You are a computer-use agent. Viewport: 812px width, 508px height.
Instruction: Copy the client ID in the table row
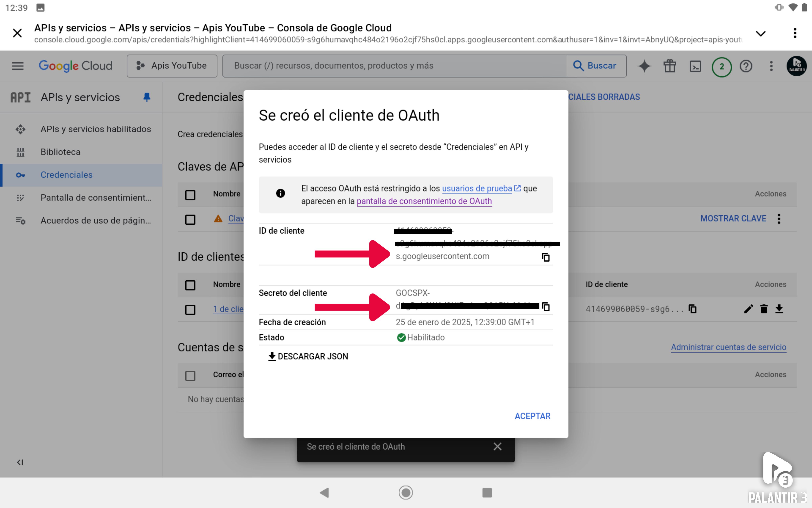pyautogui.click(x=692, y=309)
